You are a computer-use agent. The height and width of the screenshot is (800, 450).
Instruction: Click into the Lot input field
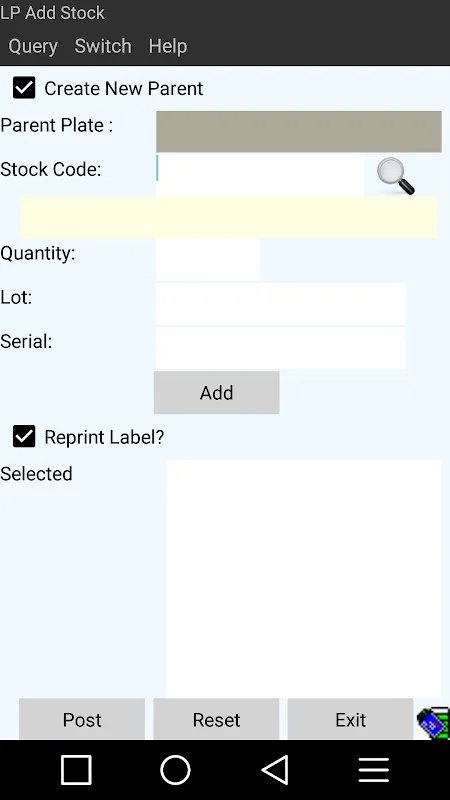click(x=281, y=304)
